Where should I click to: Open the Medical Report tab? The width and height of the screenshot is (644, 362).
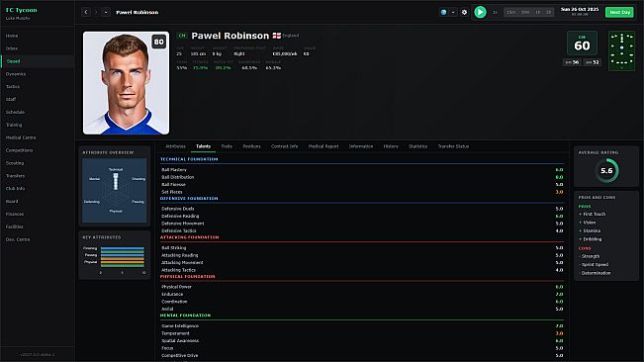click(323, 146)
